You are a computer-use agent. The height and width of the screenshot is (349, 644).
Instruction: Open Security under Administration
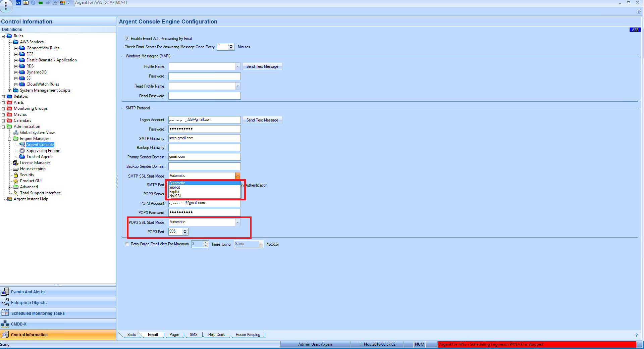click(x=27, y=175)
